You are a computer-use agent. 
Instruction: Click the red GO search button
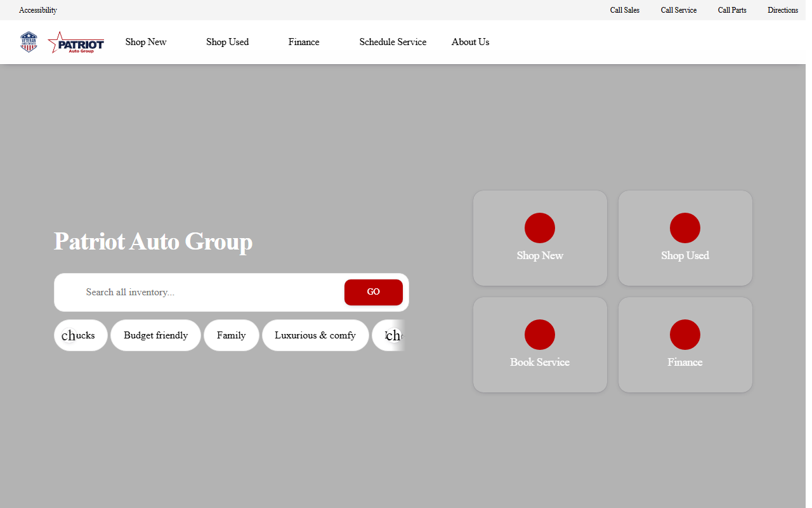(x=374, y=292)
